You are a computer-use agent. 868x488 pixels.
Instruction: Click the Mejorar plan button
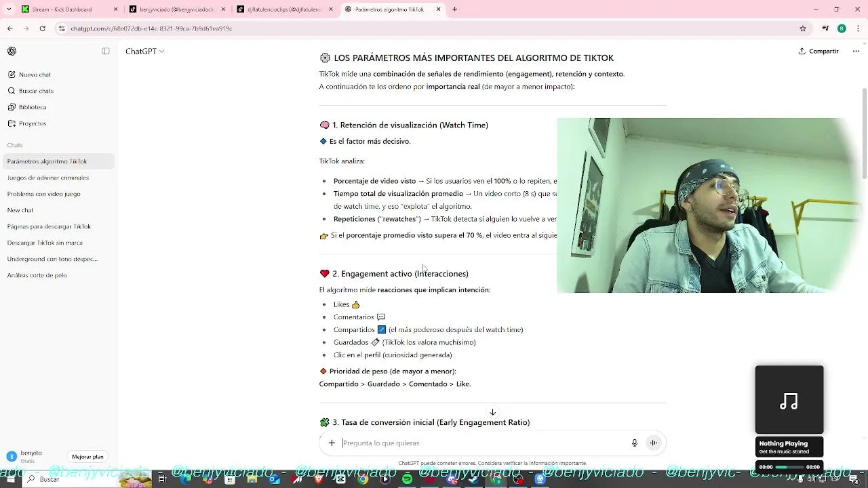click(88, 457)
